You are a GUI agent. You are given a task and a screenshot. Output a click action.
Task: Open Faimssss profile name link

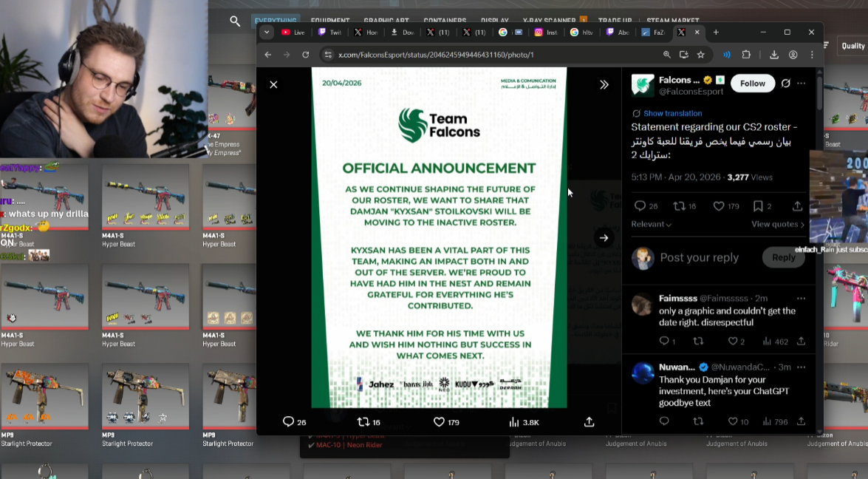[x=677, y=299]
